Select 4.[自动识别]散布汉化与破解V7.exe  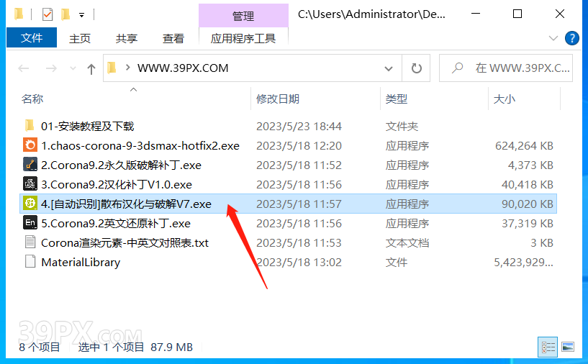(x=127, y=204)
